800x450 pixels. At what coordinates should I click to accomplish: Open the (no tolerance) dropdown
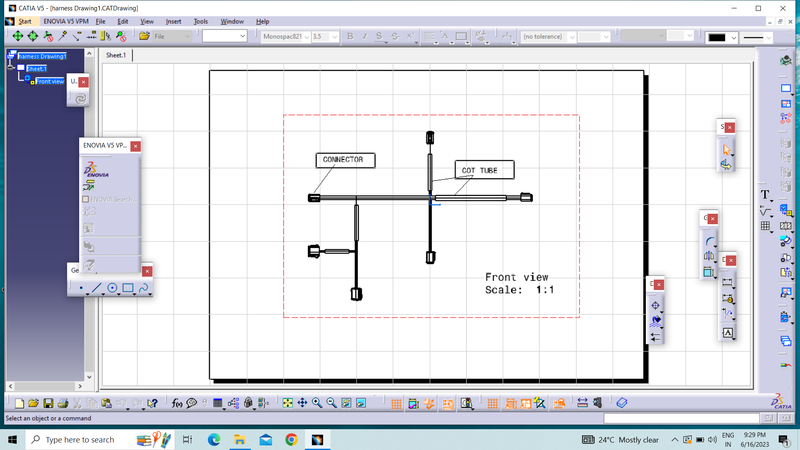[571, 37]
